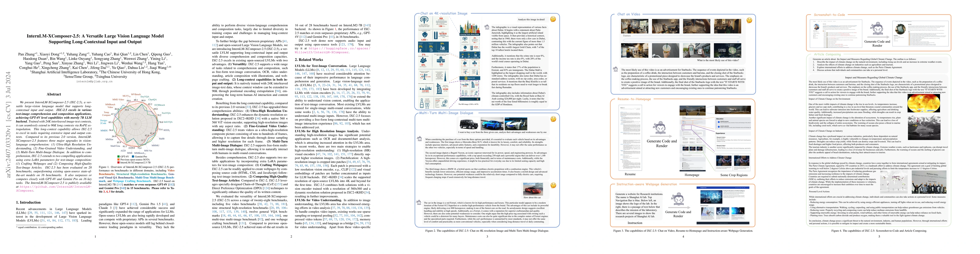Click the "Abstract" heading
Screen dimensions: 980x254
[x=54, y=94]
